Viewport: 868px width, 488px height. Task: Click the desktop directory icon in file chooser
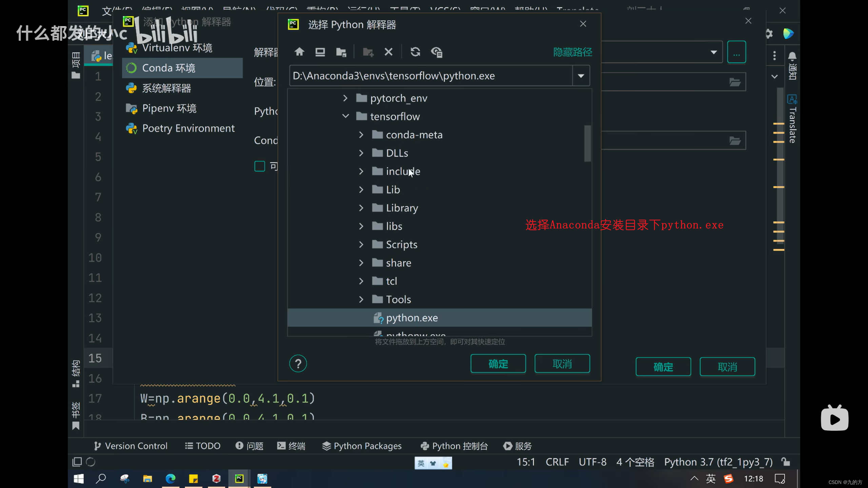pos(320,52)
